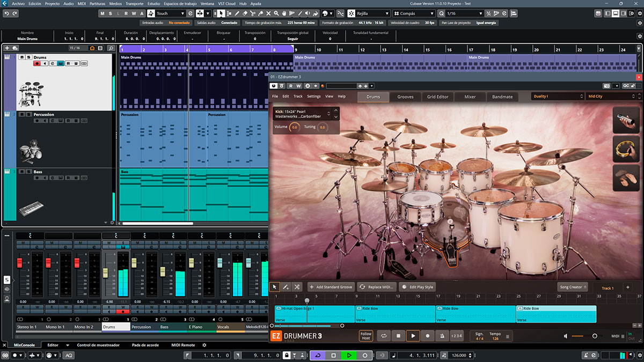Adjust the kick Volume knob
The width and height of the screenshot is (644, 362).
[295, 127]
